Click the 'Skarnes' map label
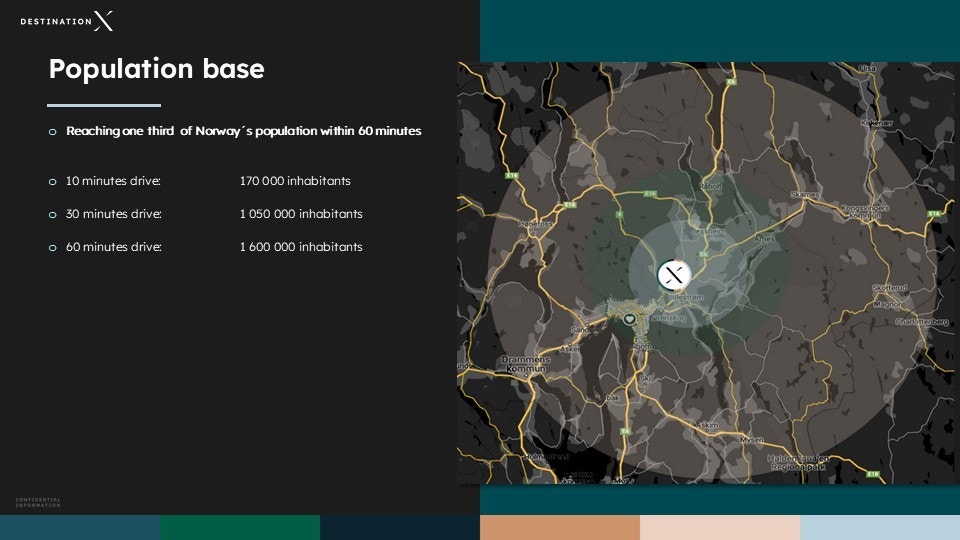The height and width of the screenshot is (540, 960). 805,195
